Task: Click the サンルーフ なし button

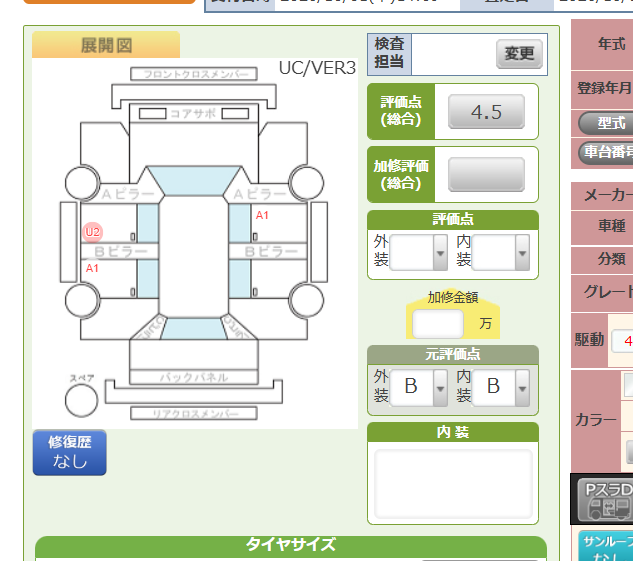Action: pos(606,546)
